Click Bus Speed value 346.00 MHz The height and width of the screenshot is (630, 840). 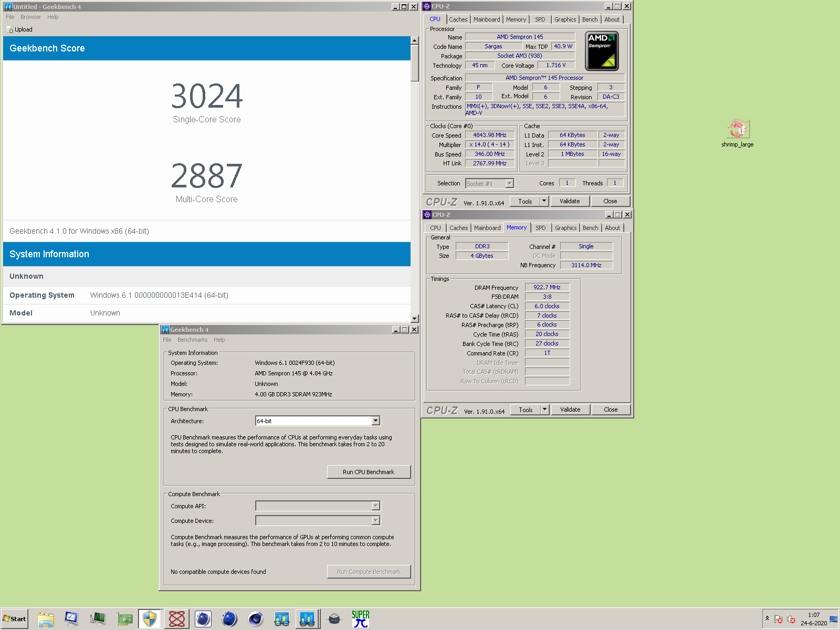(490, 154)
